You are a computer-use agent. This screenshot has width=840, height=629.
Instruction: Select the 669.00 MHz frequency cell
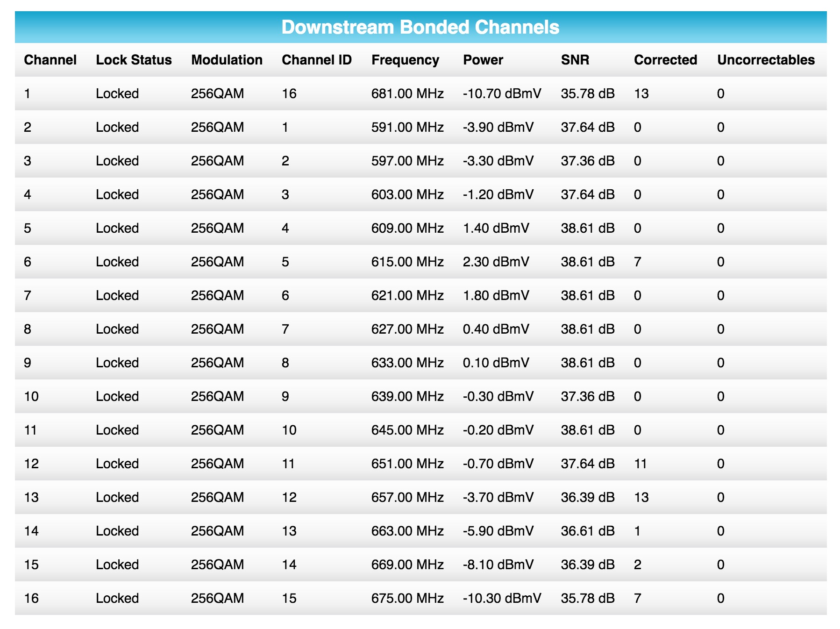point(408,564)
